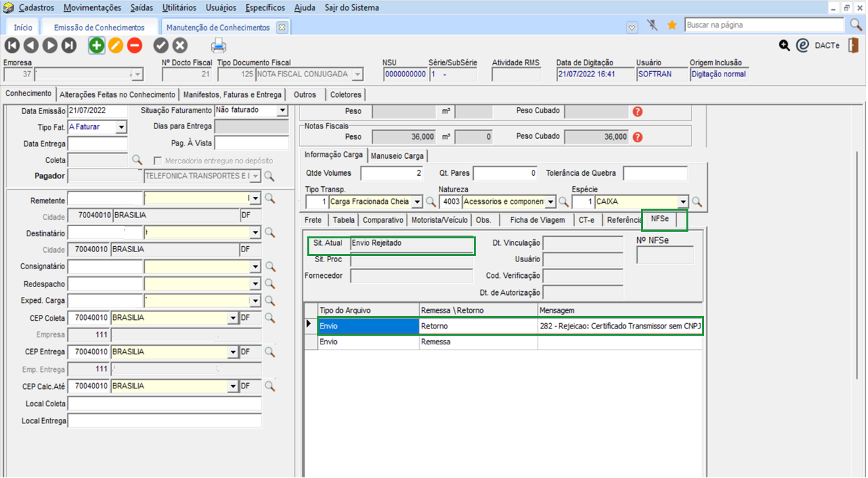The image size is (868, 478).
Task: Click the orange pencil edit icon
Action: 116,45
